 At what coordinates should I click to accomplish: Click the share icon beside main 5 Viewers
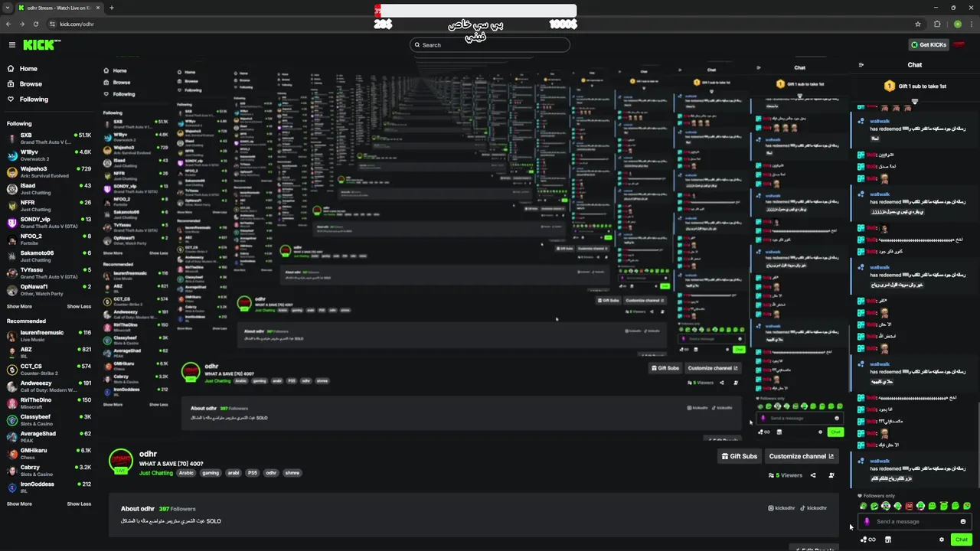(813, 475)
